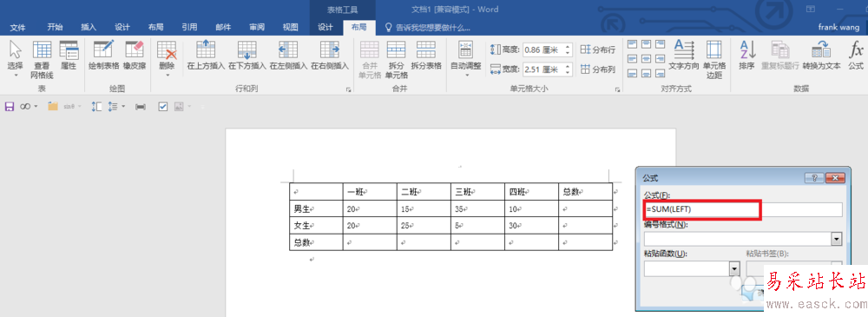
Task: Align cell text bottom left
Action: [633, 73]
